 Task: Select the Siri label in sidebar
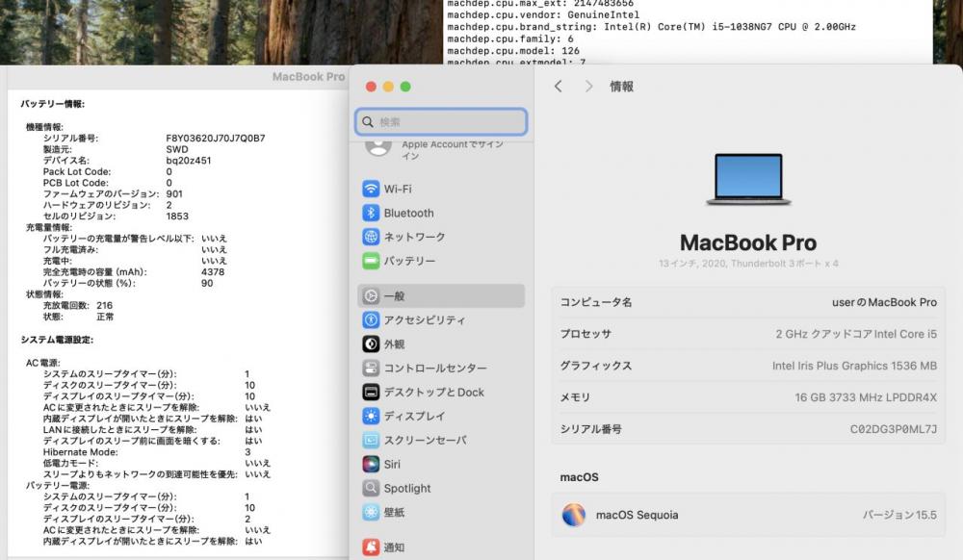click(x=392, y=465)
